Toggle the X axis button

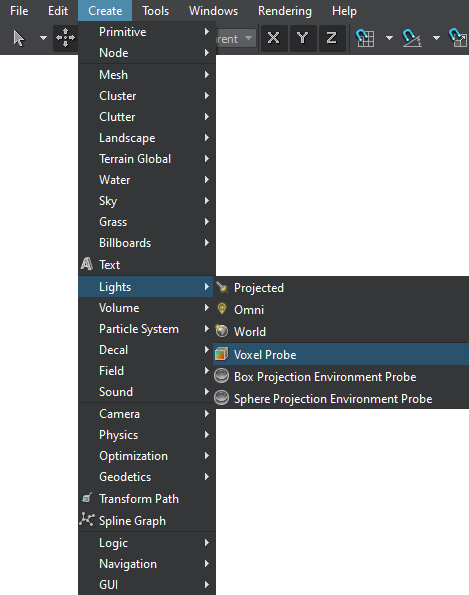(x=273, y=38)
